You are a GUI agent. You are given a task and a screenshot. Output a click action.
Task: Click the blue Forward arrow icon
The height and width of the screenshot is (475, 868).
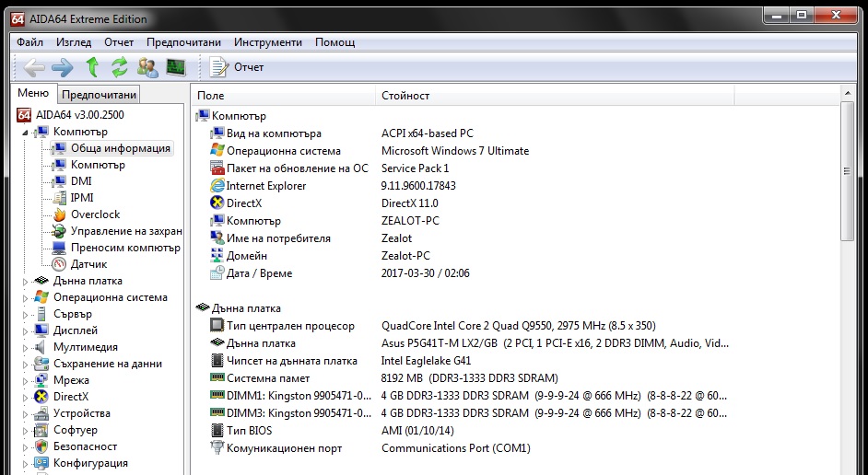coord(63,67)
